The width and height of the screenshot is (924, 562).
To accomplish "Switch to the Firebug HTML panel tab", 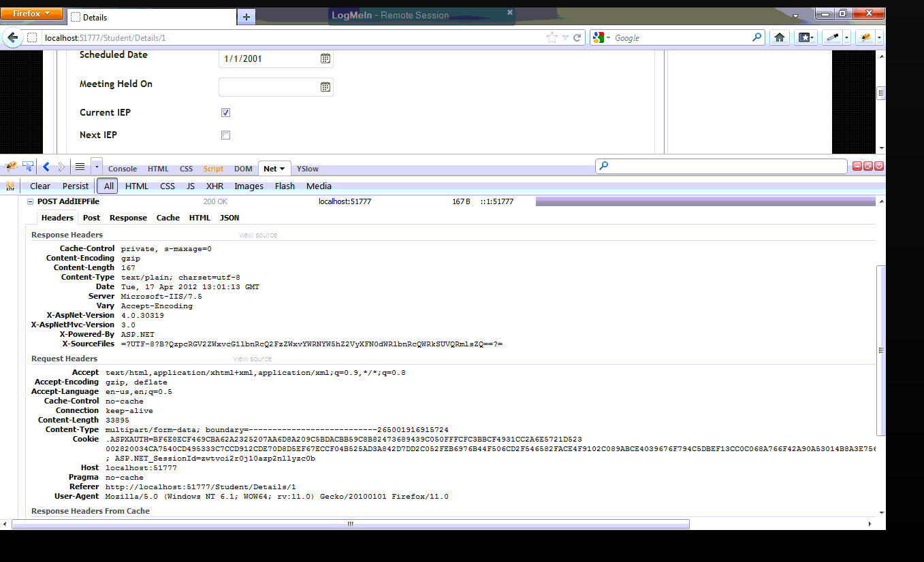I will [158, 169].
